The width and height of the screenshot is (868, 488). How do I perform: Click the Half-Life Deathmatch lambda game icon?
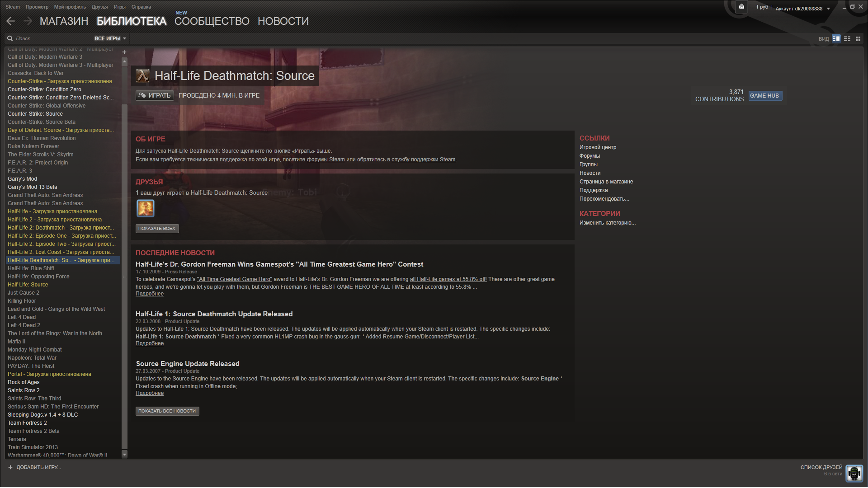pyautogui.click(x=143, y=75)
